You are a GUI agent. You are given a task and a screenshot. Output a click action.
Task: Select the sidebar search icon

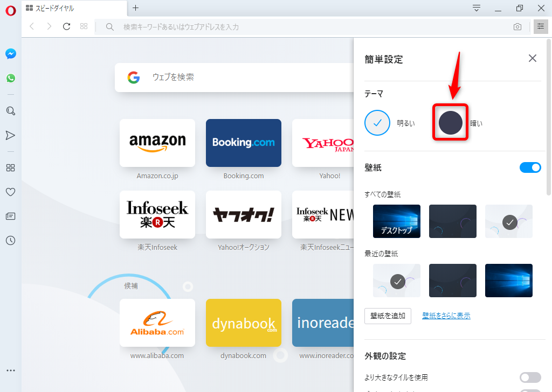coord(10,111)
